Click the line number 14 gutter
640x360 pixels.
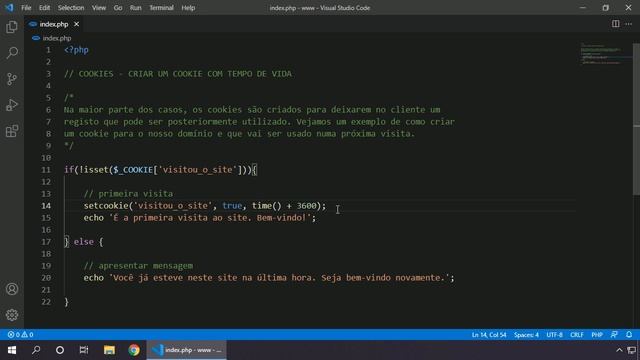tap(46, 206)
